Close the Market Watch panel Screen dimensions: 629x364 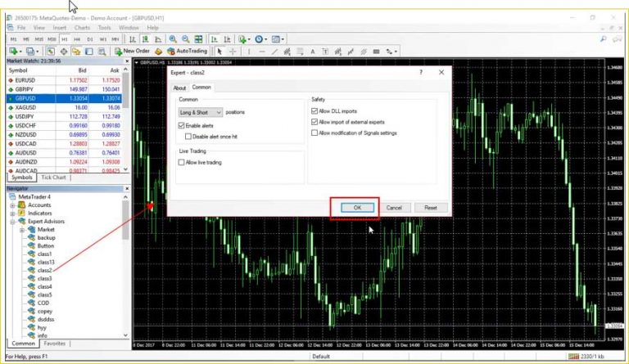pyautogui.click(x=127, y=61)
